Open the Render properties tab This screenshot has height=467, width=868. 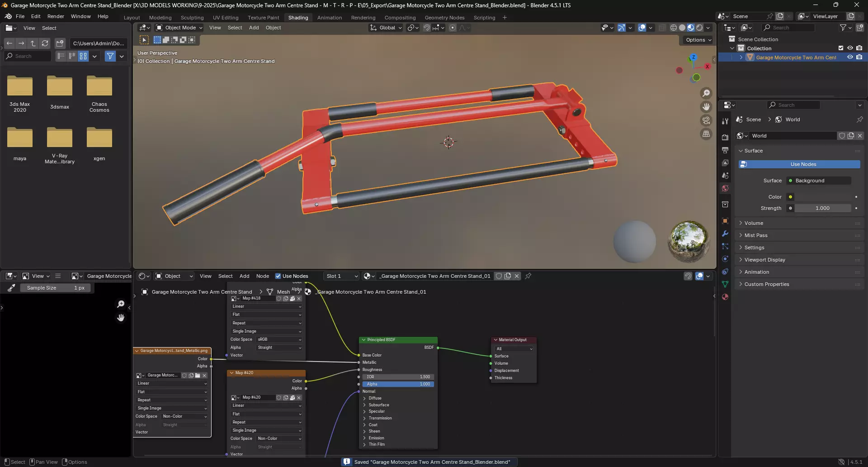tap(725, 138)
